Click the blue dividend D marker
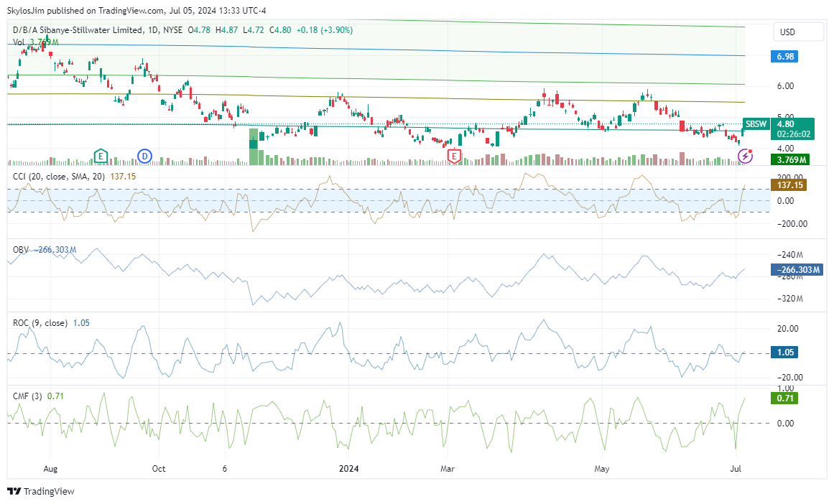 coord(145,156)
